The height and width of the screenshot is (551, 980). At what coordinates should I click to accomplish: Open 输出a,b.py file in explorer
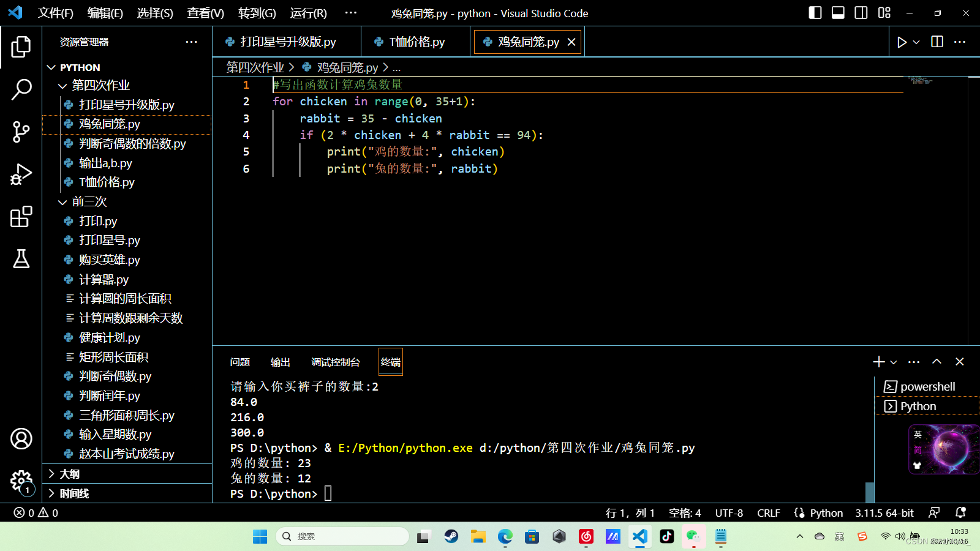tap(127, 163)
